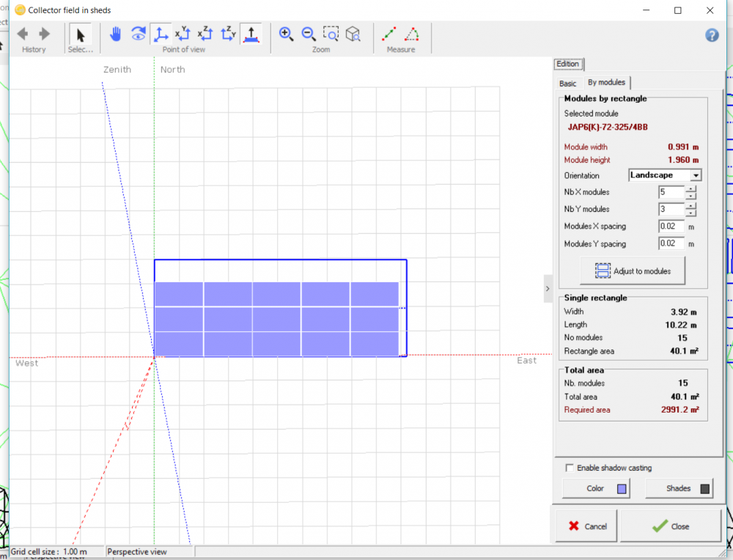Click the zoom out magnifier
This screenshot has height=560, width=733.
pyautogui.click(x=309, y=34)
